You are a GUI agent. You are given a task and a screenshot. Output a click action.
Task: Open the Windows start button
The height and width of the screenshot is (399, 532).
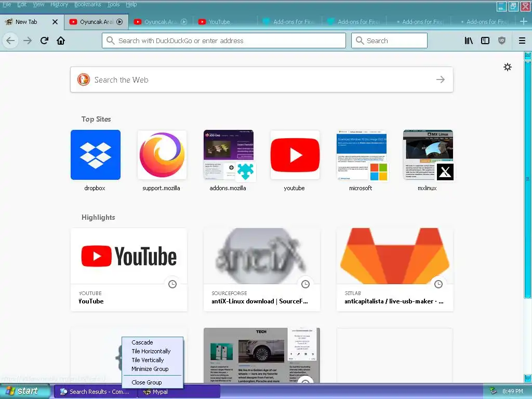coord(25,391)
